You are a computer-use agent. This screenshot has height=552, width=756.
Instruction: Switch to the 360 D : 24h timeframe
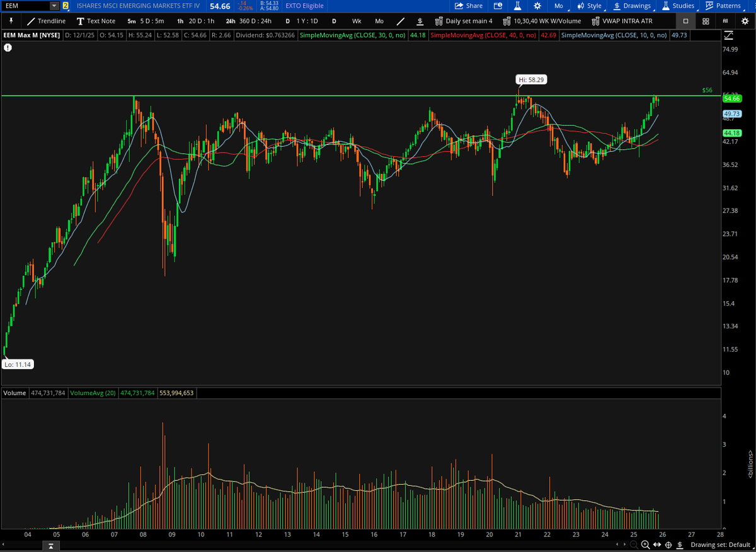249,21
